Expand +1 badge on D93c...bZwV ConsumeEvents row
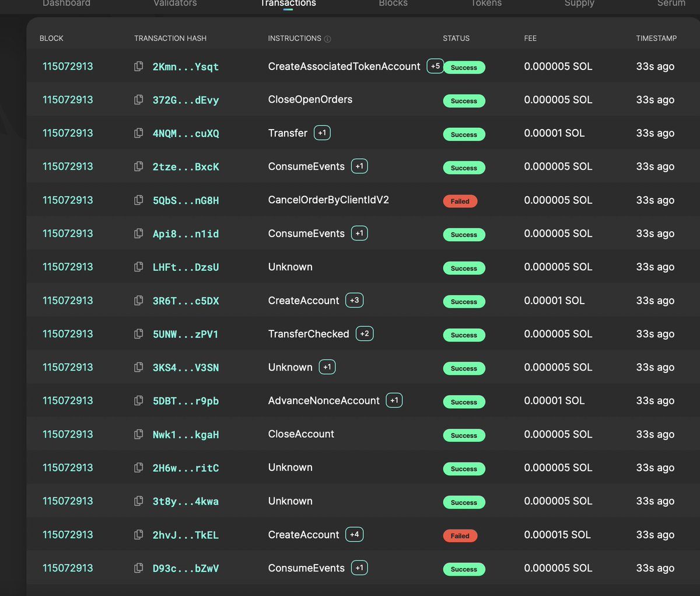This screenshot has width=700, height=596. (x=359, y=568)
